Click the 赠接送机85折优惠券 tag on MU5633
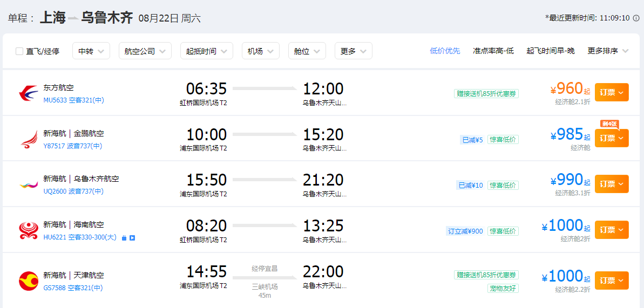 [x=486, y=94]
